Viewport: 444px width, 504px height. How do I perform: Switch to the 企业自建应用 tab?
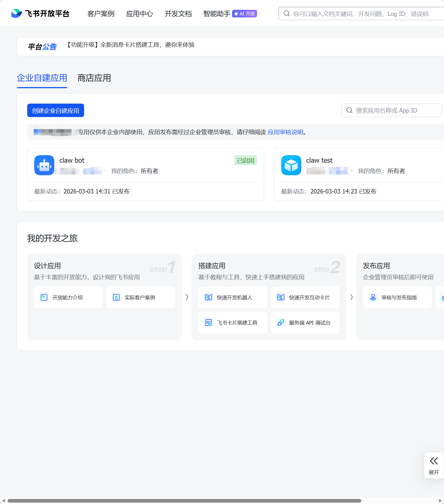42,78
